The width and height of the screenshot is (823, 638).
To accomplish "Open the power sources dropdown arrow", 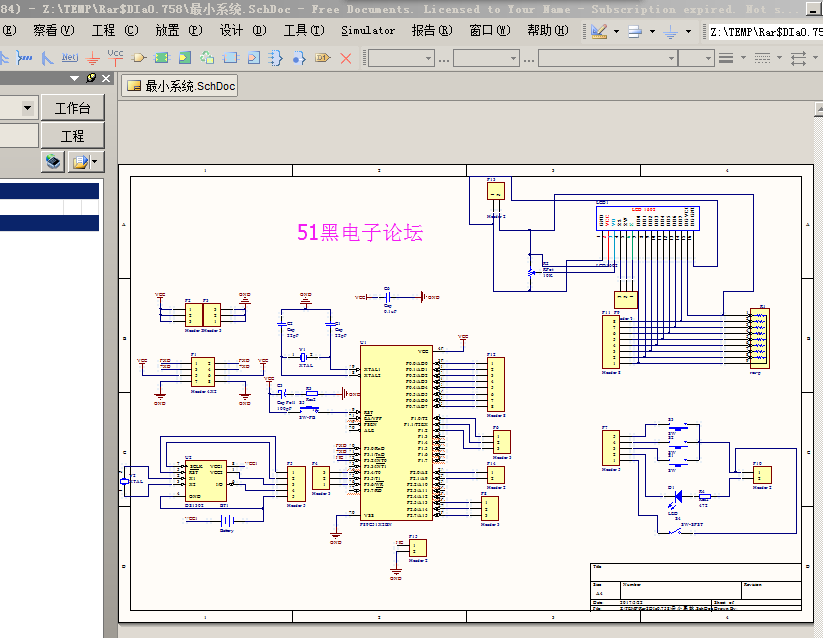I will 688,31.
